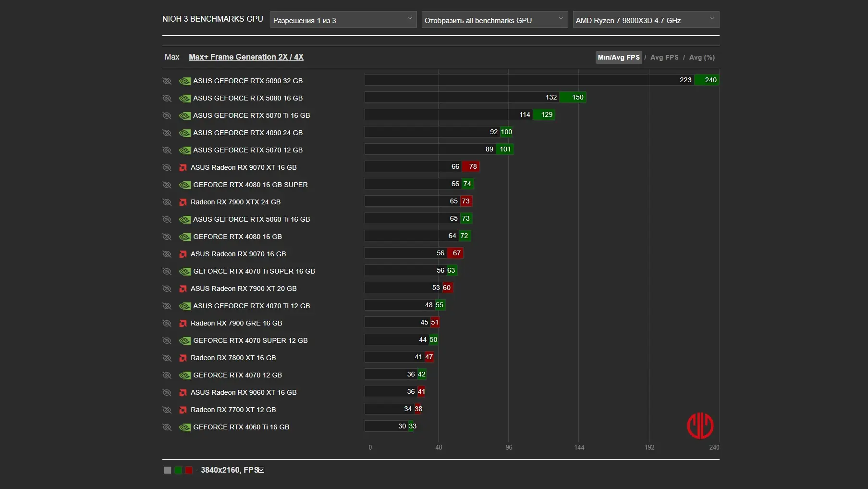Switch to the Max preset tab
Viewport: 868px width, 489px height.
(x=172, y=57)
